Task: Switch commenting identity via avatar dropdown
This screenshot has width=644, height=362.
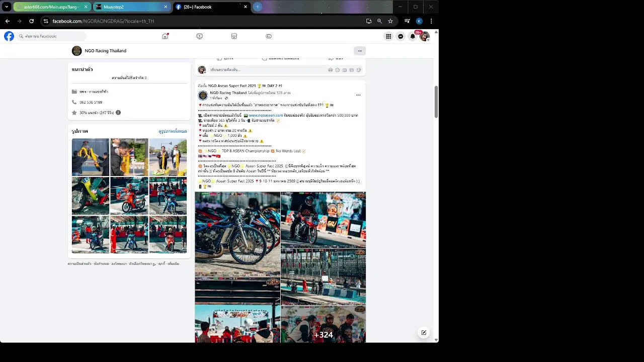Action: 202,70
